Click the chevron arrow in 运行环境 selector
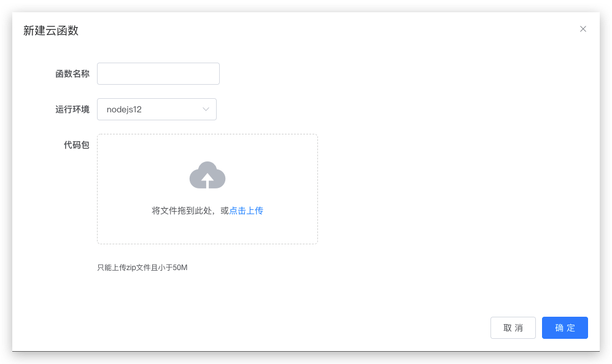Screen dimensions: 612x364 (x=206, y=109)
